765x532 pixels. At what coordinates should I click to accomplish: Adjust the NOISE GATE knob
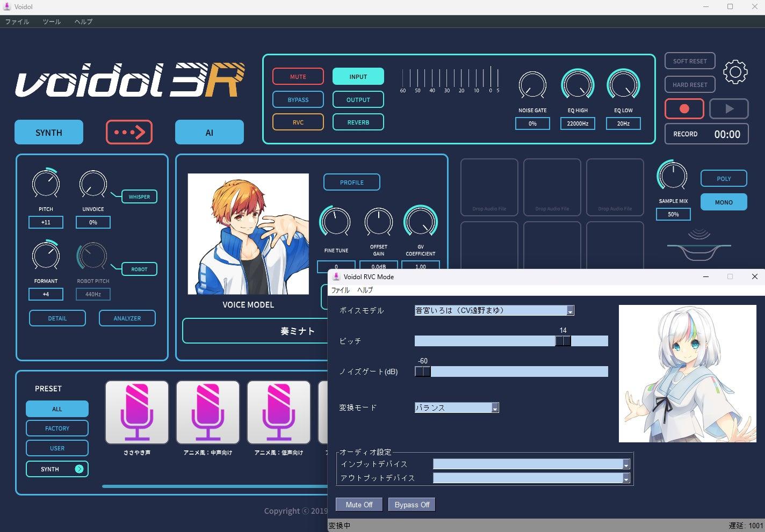532,86
